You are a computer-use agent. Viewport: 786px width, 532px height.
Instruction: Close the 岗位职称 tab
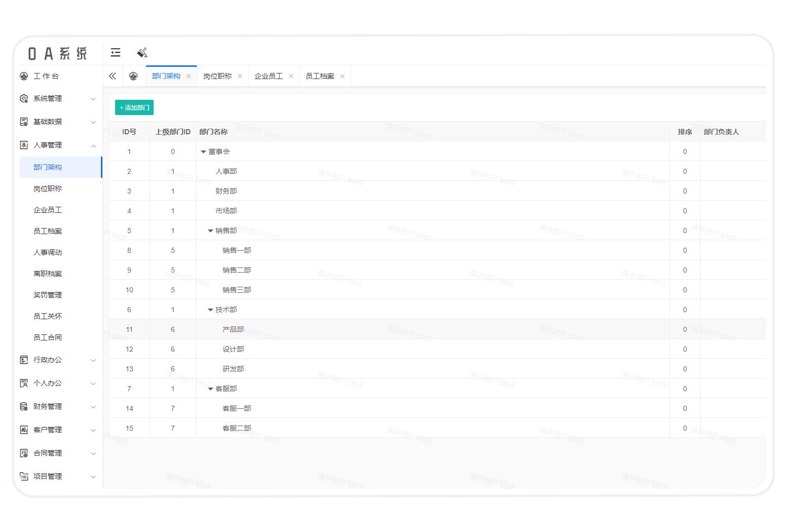240,77
